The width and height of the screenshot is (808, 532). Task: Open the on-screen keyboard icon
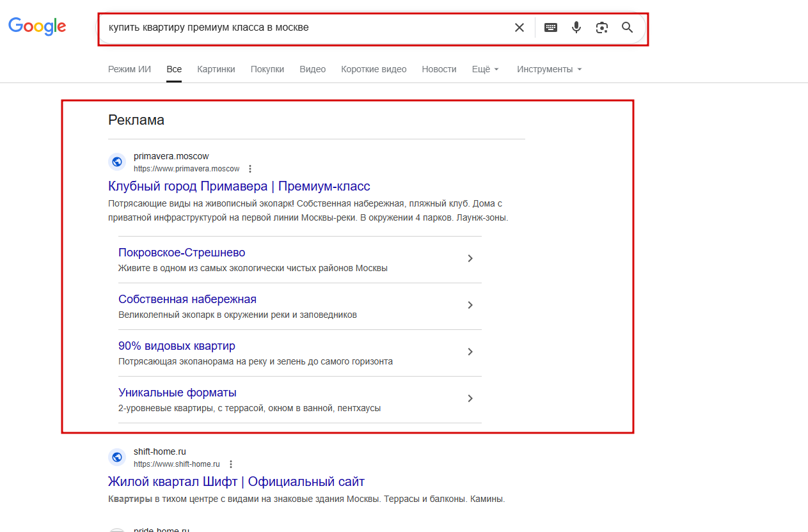pyautogui.click(x=551, y=27)
